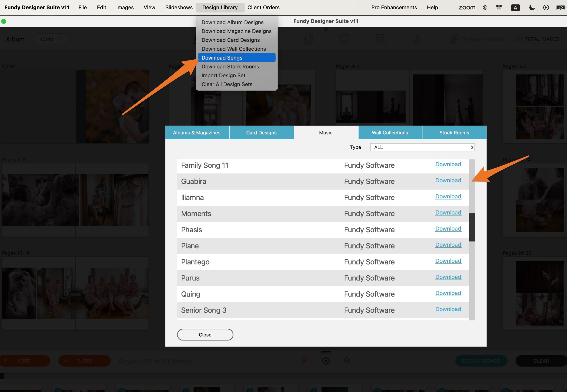
Task: Open the Pro Enhancements menu
Action: tap(394, 8)
